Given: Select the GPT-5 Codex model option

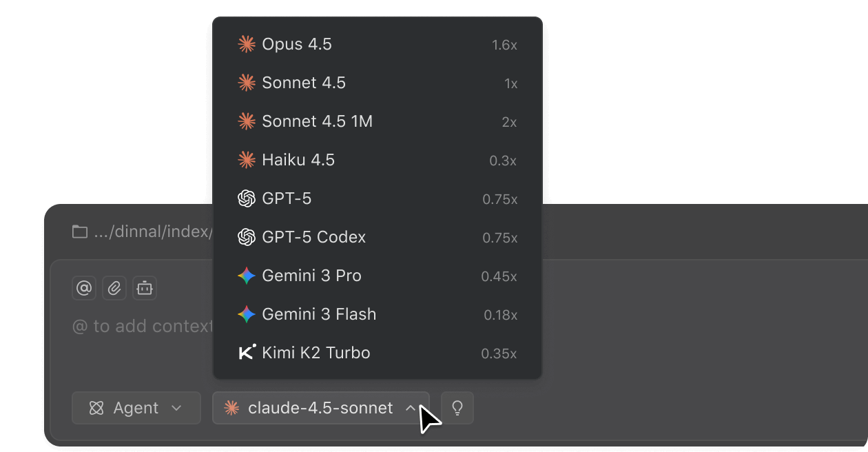Looking at the screenshot, I should 313,237.
